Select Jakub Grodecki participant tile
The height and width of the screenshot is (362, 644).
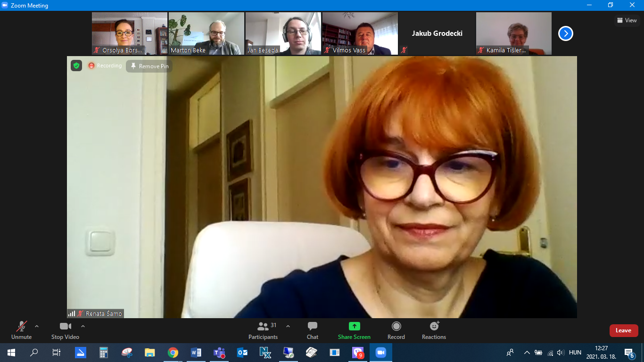(437, 33)
